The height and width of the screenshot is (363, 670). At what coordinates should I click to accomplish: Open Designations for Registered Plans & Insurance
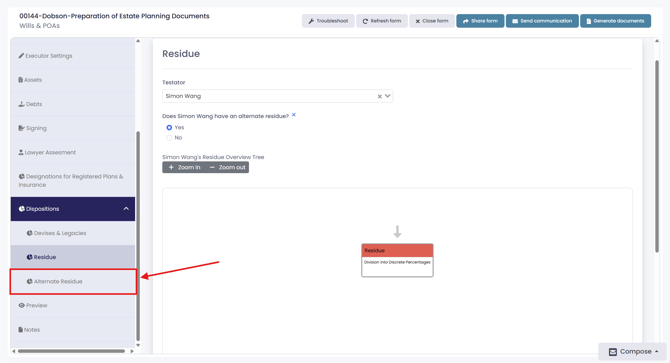pos(73,181)
